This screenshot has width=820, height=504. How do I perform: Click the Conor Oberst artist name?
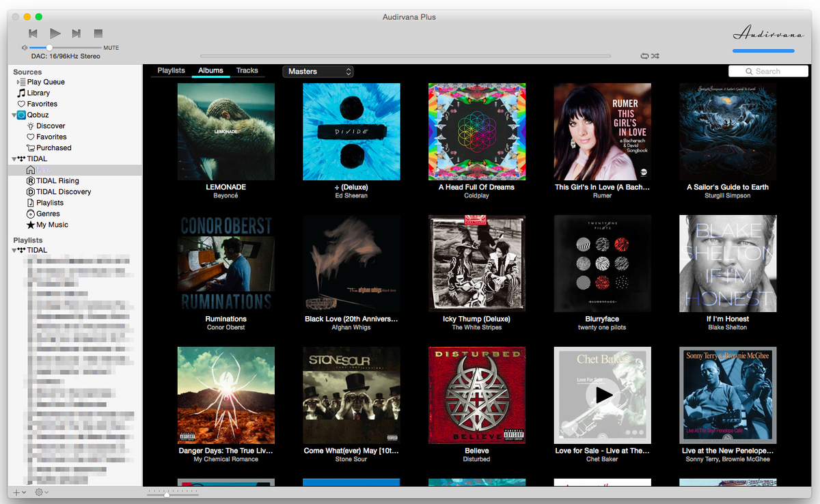[226, 328]
